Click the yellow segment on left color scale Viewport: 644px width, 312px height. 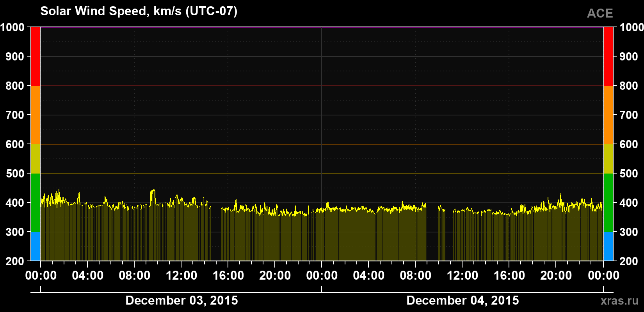point(36,159)
